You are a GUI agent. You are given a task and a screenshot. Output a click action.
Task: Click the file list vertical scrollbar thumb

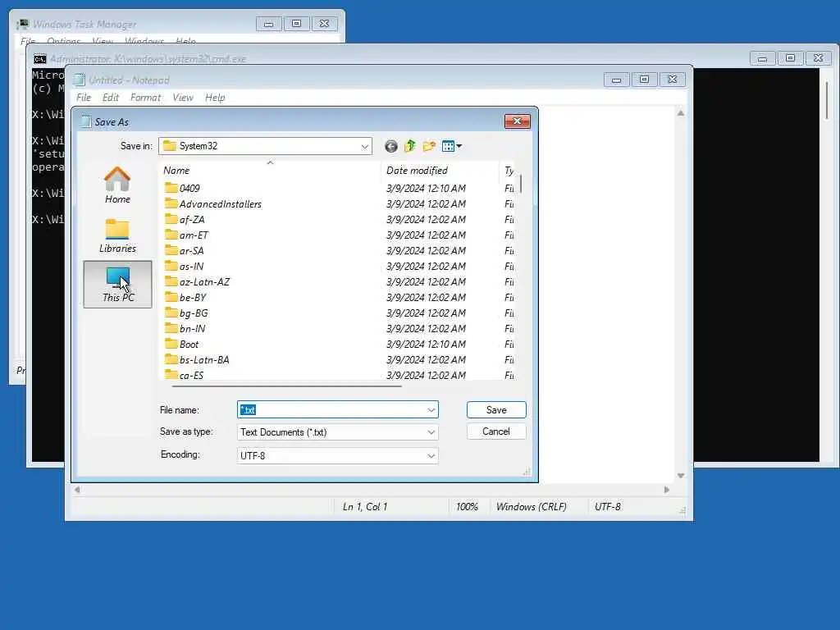tap(521, 184)
